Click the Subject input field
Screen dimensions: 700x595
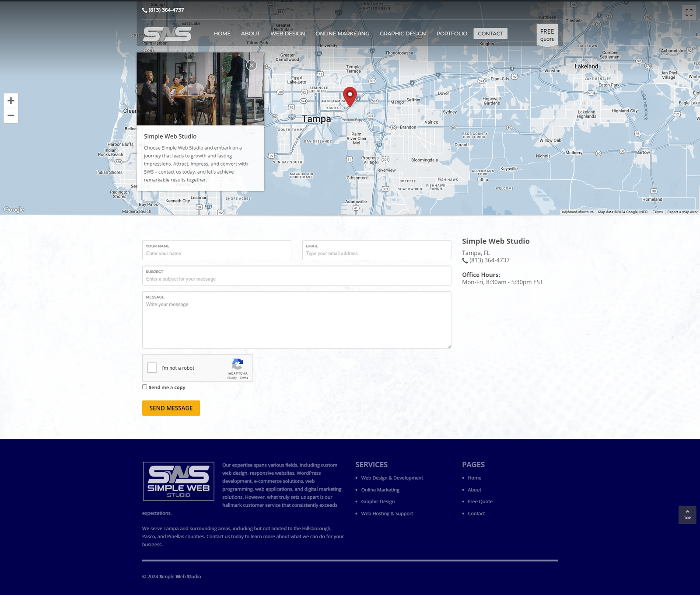(297, 275)
